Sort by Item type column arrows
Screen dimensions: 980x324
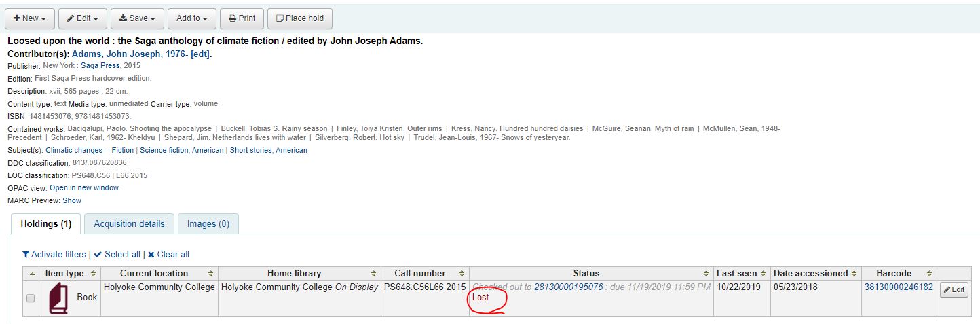tap(94, 273)
